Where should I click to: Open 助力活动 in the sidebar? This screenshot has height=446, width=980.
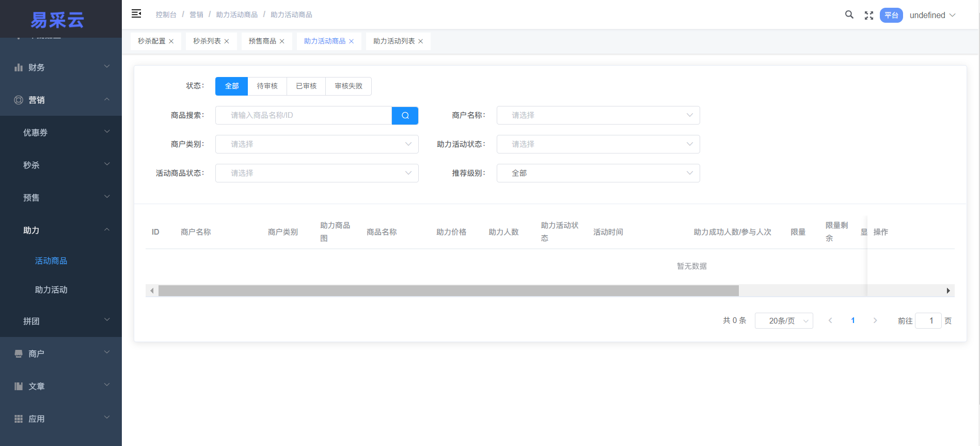(x=51, y=290)
